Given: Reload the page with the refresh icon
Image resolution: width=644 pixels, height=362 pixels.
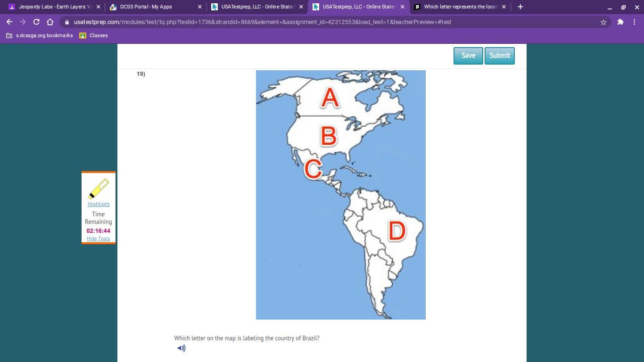Looking at the screenshot, I should coord(36,22).
